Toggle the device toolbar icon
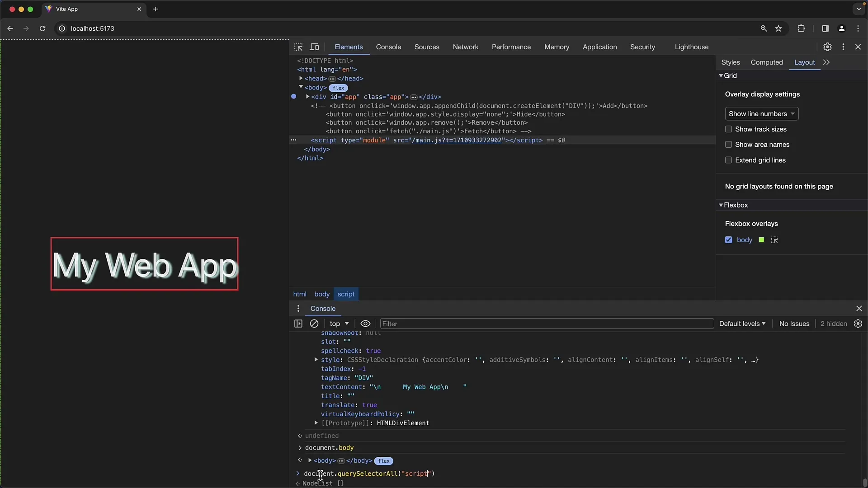The height and width of the screenshot is (488, 868). point(314,47)
